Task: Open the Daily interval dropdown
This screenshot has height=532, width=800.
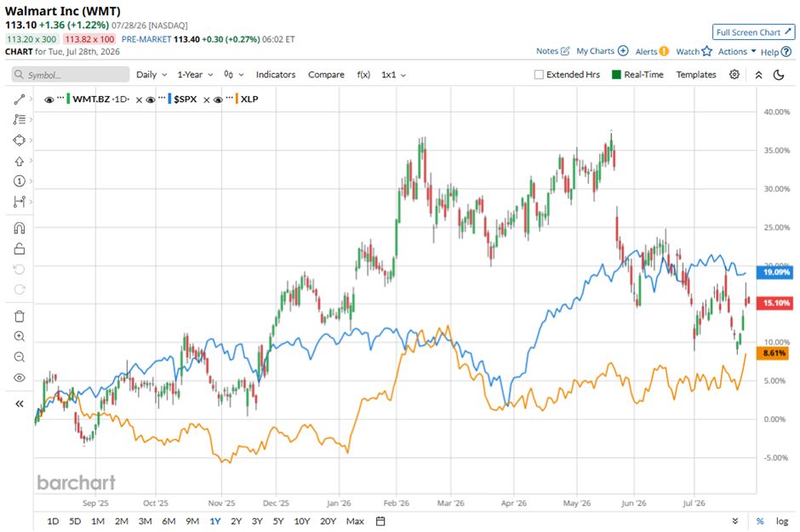Action: (x=151, y=74)
